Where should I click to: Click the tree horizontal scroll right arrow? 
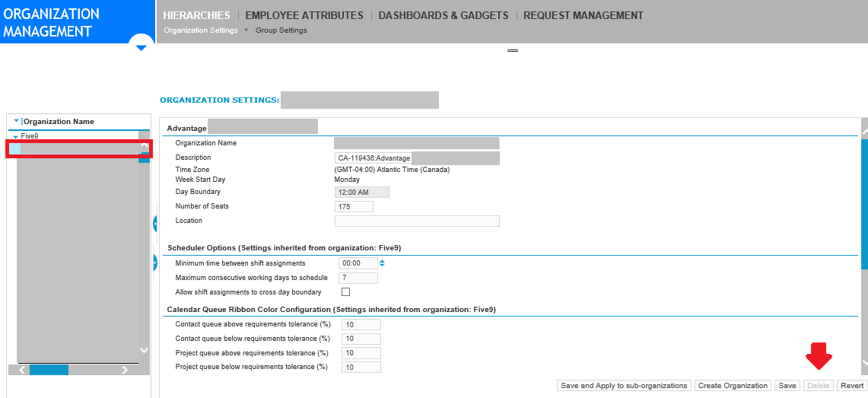(x=125, y=370)
